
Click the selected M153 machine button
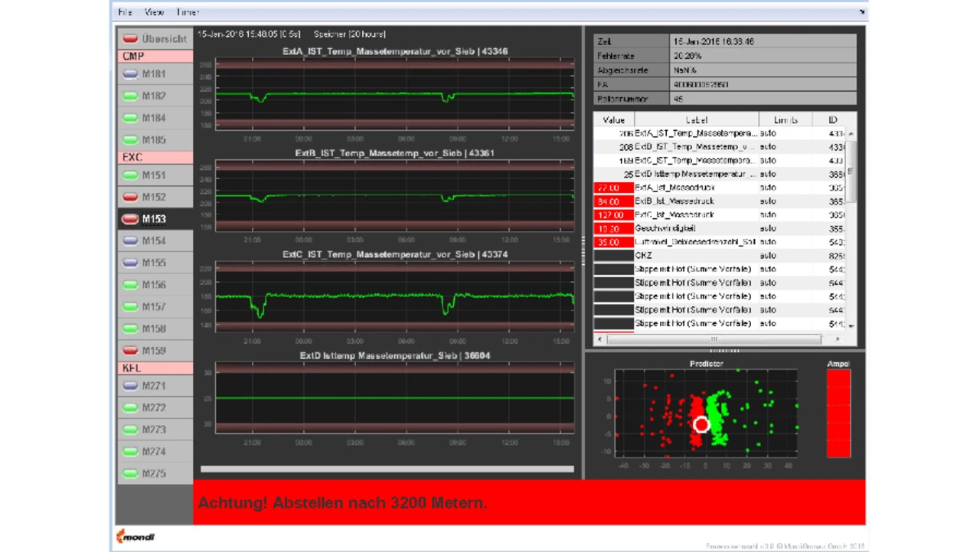(x=155, y=219)
